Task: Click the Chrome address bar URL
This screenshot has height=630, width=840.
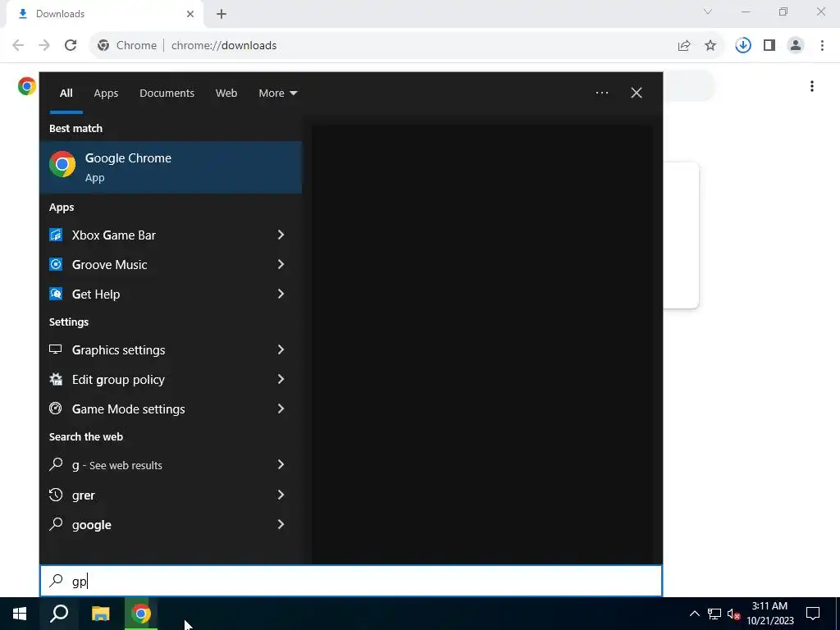Action: 224,46
